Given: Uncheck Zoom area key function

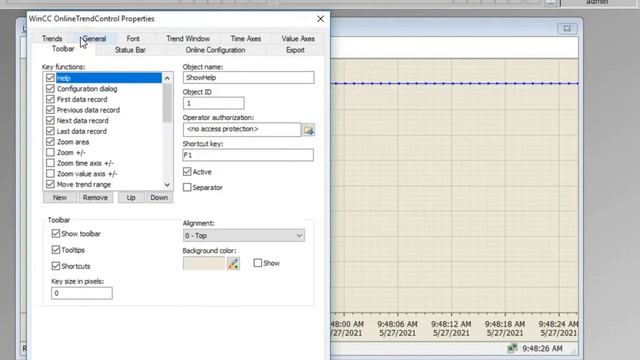Looking at the screenshot, I should coord(50,141).
